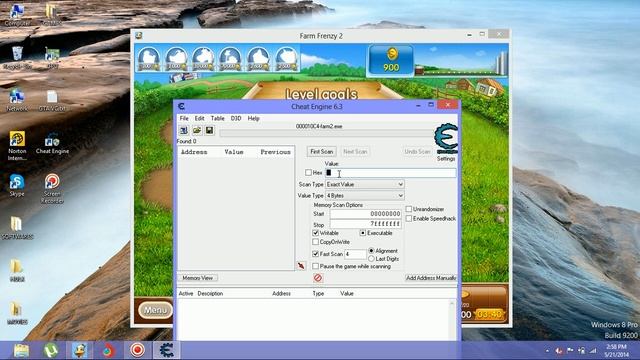This screenshot has height=360, width=640.
Task: Open the Network desktop icon
Action: (17, 101)
